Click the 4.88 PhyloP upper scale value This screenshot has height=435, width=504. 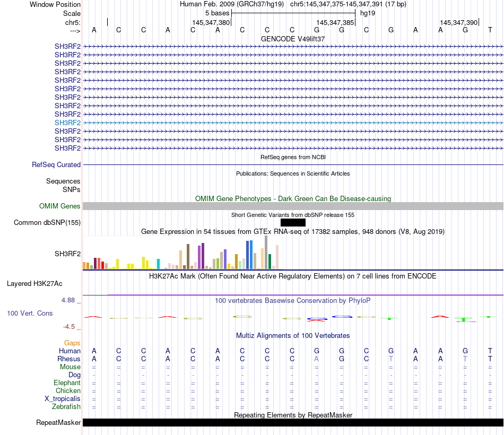coord(68,300)
